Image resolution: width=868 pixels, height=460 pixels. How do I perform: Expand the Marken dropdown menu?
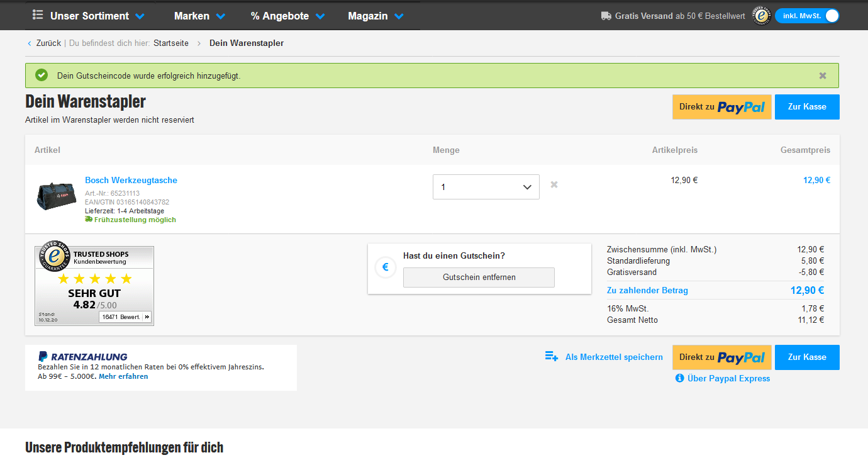pyautogui.click(x=199, y=16)
